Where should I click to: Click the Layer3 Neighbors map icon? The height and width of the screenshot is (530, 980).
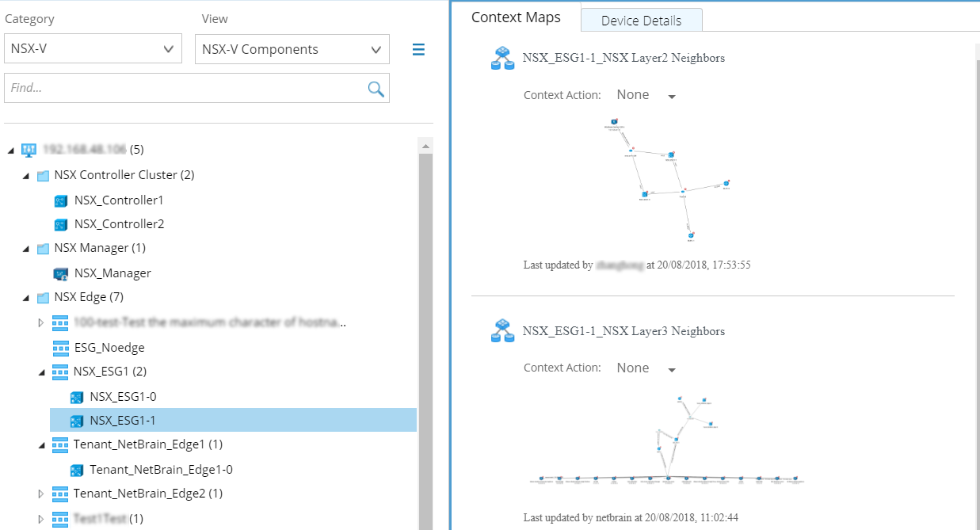502,331
